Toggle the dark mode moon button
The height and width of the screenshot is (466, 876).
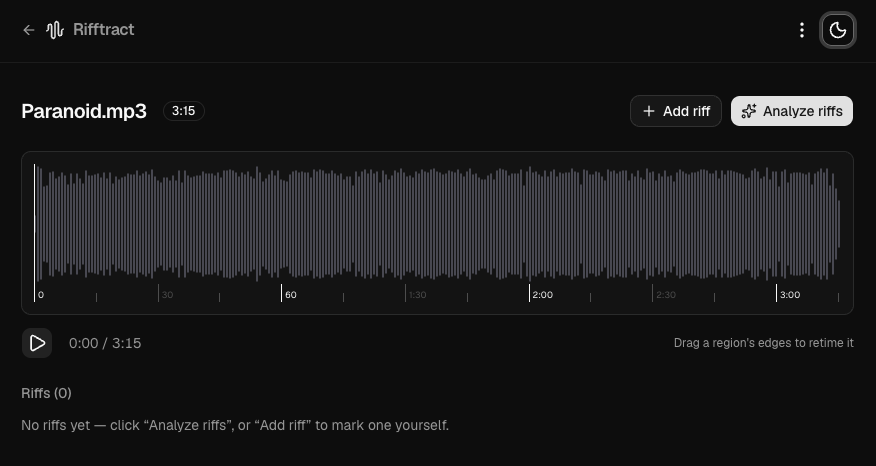click(x=837, y=30)
